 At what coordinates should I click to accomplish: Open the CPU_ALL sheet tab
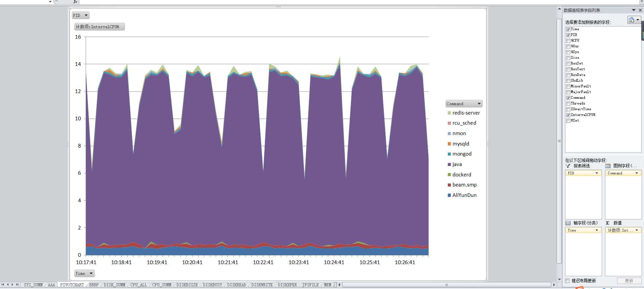point(138,285)
